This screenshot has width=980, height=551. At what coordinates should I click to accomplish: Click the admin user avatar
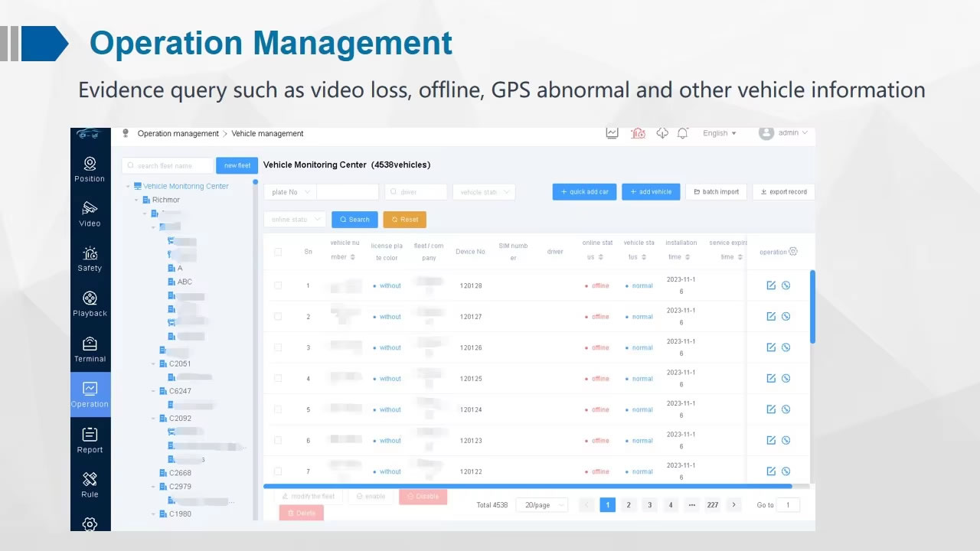[766, 133]
